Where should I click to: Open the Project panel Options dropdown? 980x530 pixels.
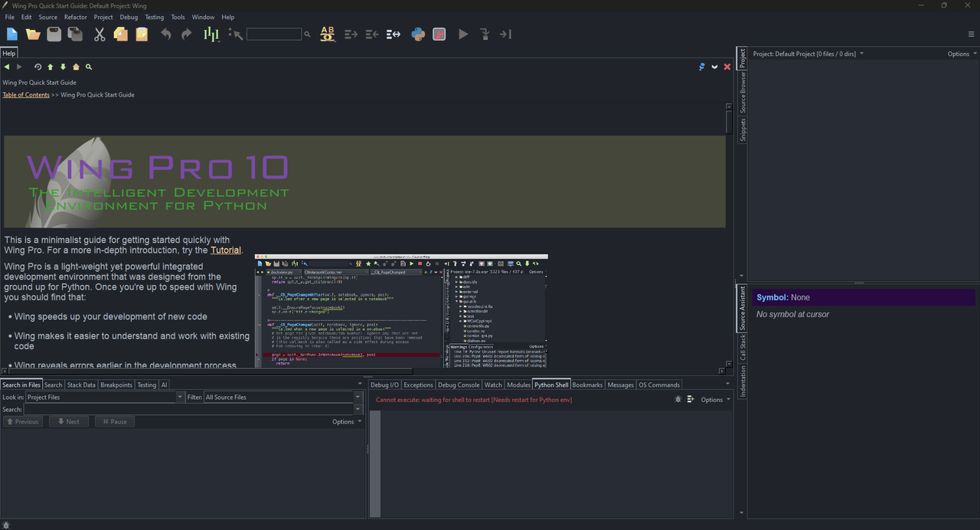pyautogui.click(x=962, y=54)
